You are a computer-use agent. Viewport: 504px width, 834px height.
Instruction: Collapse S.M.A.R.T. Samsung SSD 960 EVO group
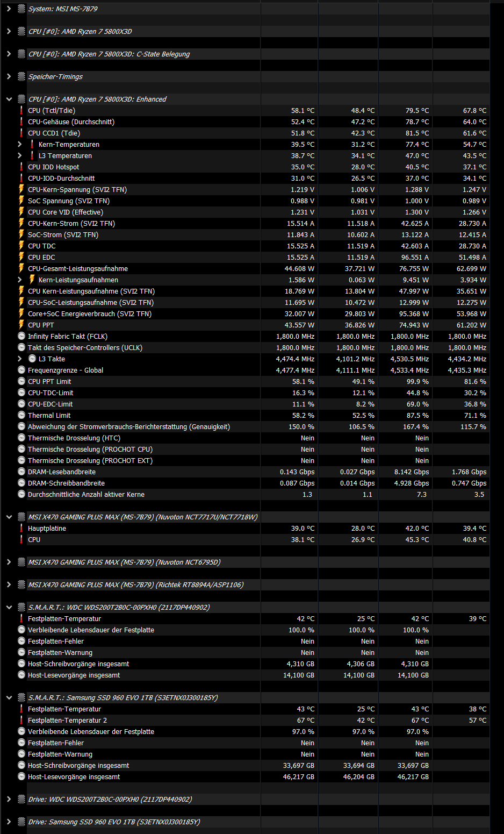tap(9, 697)
